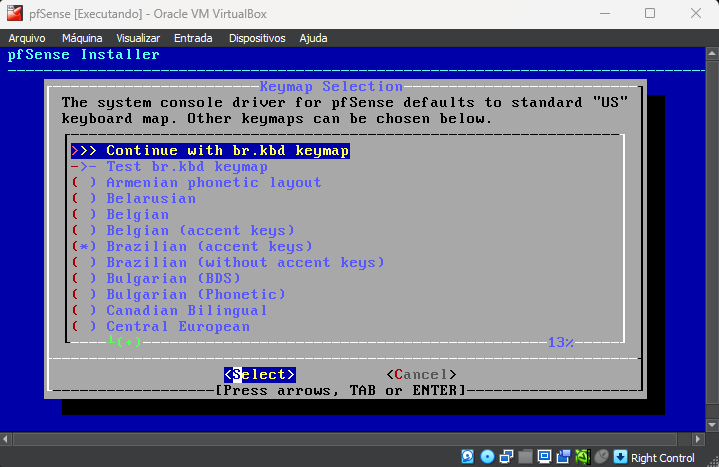Choose Continue with br.kbd keymap
Screen dimensions: 719x467
pos(210,151)
